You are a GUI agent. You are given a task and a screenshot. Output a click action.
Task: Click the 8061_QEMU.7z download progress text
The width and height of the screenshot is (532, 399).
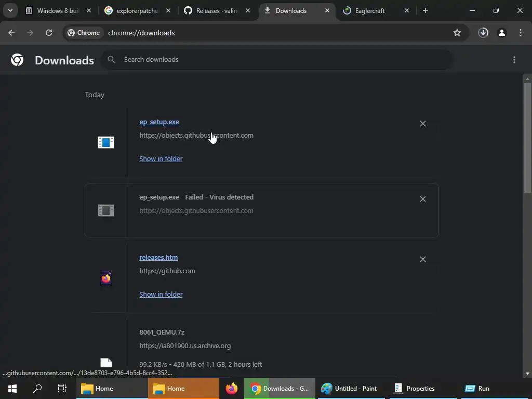point(201,364)
